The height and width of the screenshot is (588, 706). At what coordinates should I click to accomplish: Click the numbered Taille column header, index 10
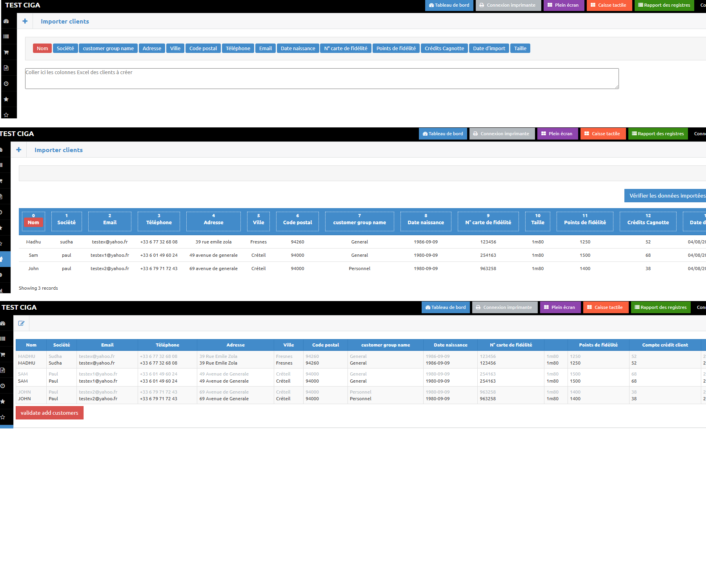[537, 221]
